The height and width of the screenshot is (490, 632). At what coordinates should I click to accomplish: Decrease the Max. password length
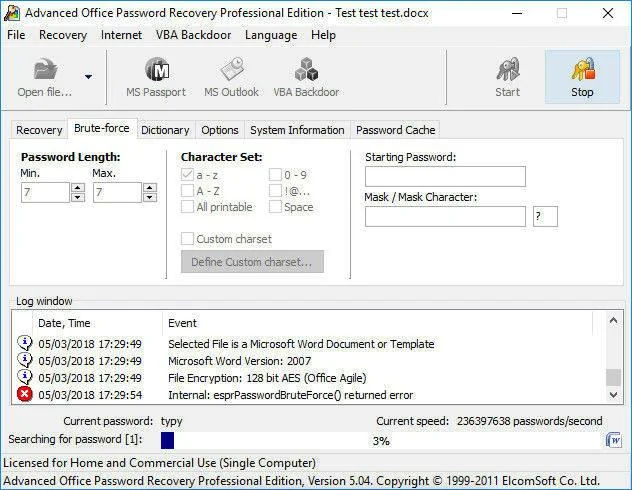pyautogui.click(x=150, y=197)
